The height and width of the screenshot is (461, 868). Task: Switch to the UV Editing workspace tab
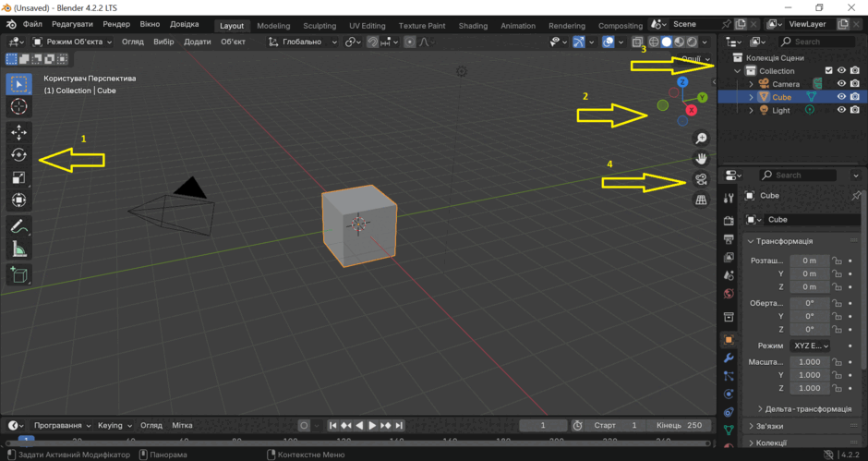[x=367, y=26]
